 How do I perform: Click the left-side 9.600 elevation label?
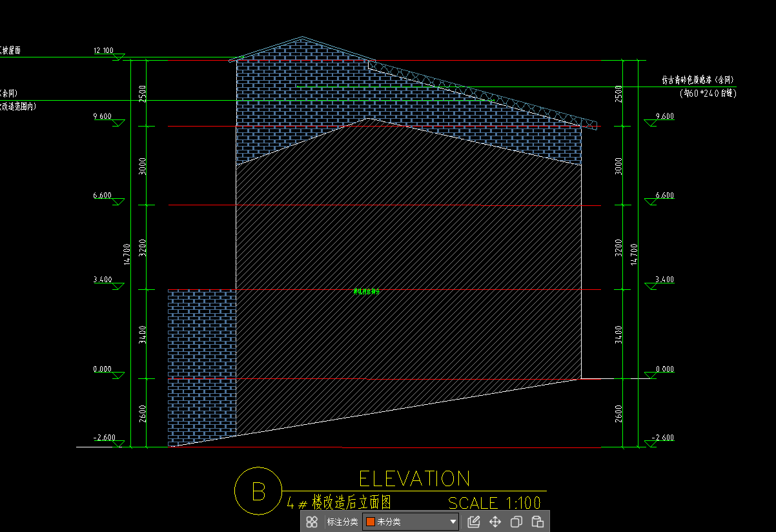click(103, 116)
